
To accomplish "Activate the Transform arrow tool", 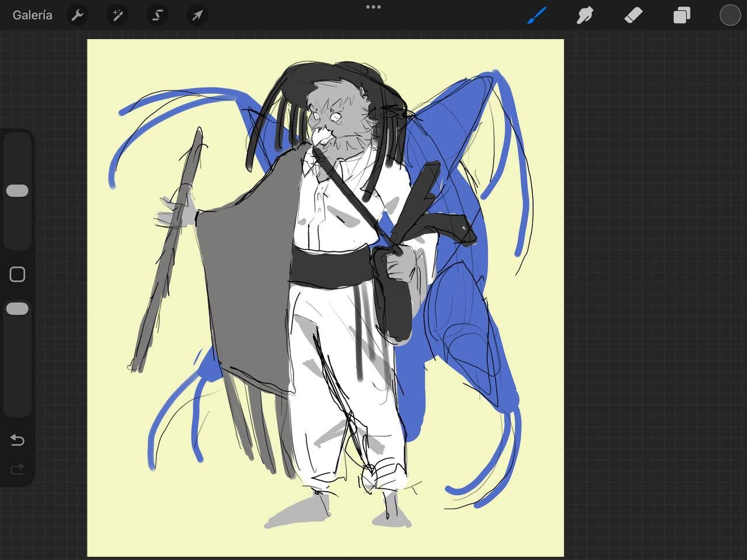I will pyautogui.click(x=197, y=15).
